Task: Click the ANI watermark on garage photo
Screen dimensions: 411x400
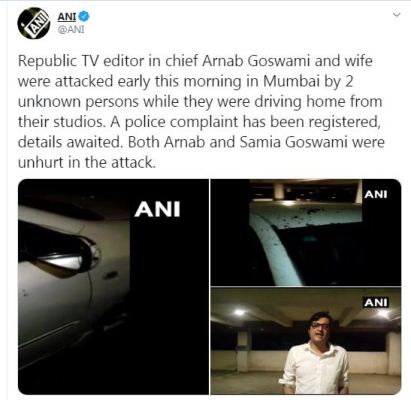Action: tap(376, 302)
